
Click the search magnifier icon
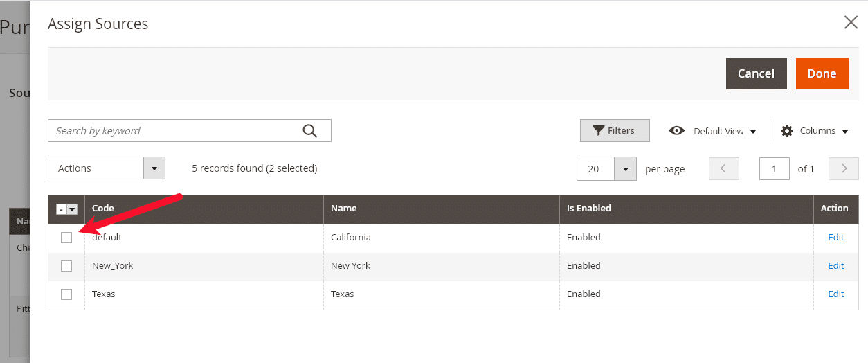309,131
